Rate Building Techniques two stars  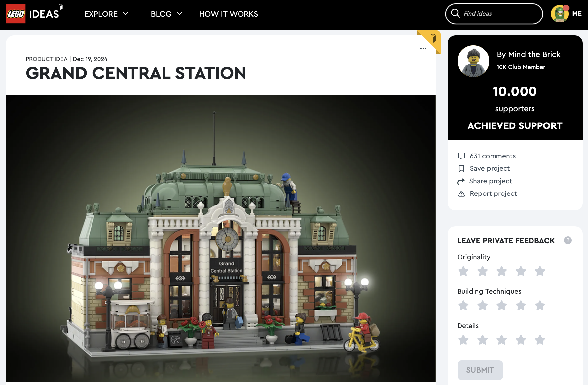tap(483, 305)
